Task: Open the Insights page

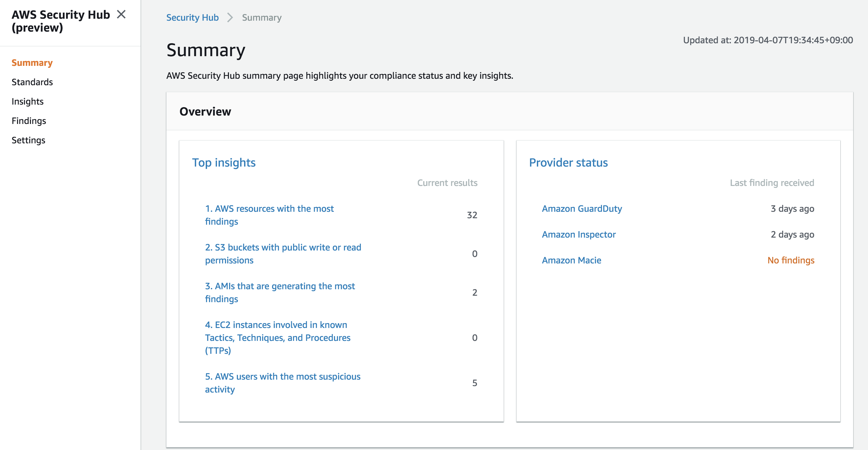Action: pos(27,101)
